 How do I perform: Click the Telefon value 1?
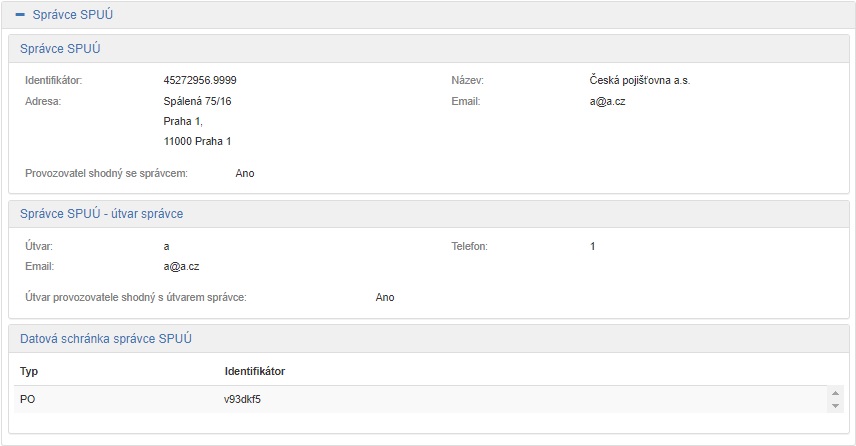(x=593, y=246)
